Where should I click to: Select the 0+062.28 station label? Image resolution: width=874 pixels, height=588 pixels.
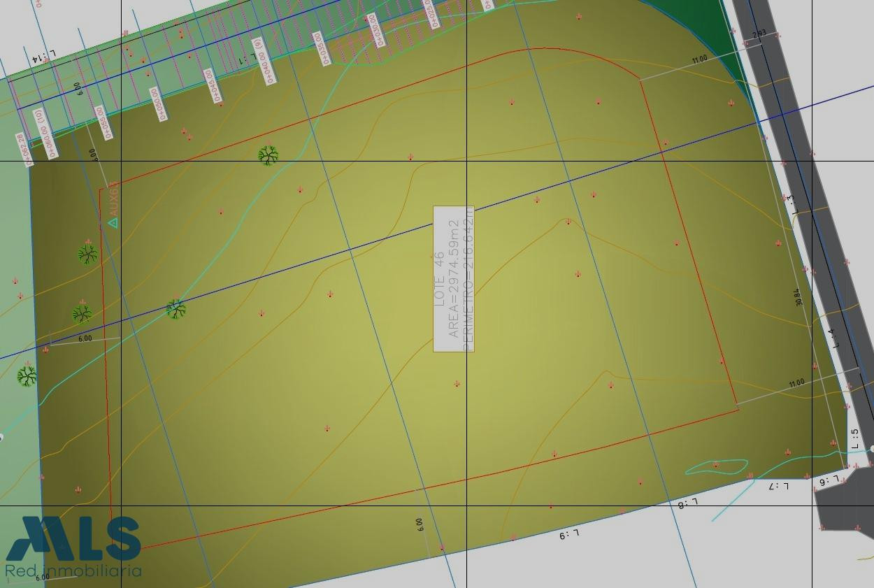click(24, 150)
